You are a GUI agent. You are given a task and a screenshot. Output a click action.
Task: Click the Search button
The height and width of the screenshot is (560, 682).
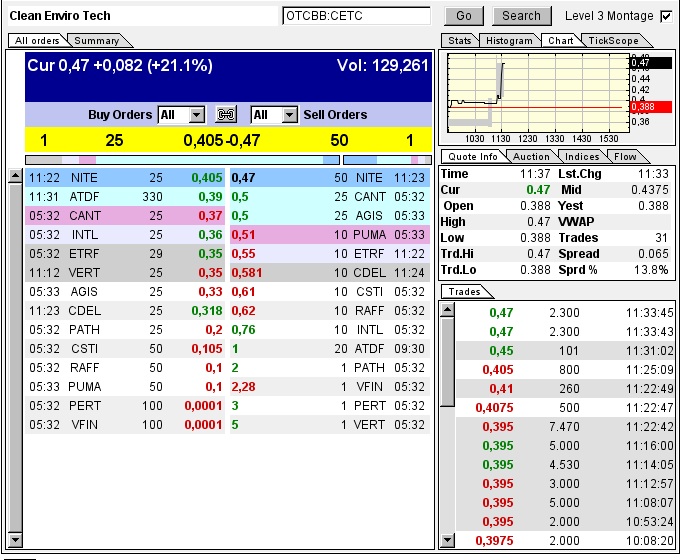[521, 16]
